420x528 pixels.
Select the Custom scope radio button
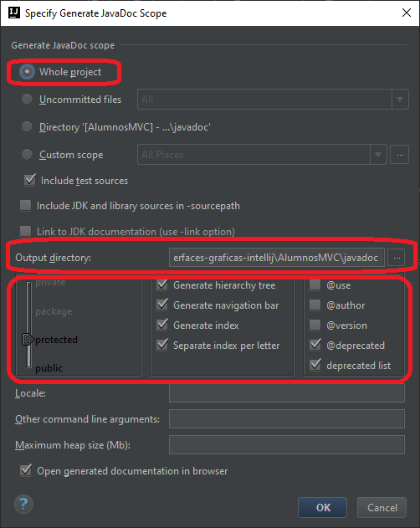click(27, 155)
